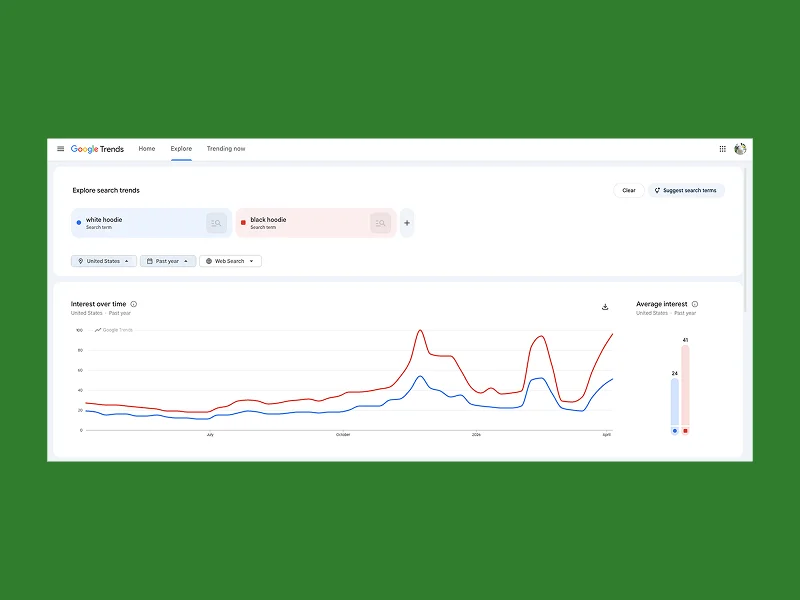Click Suggest search terms button
This screenshot has width=800, height=600.
[686, 190]
